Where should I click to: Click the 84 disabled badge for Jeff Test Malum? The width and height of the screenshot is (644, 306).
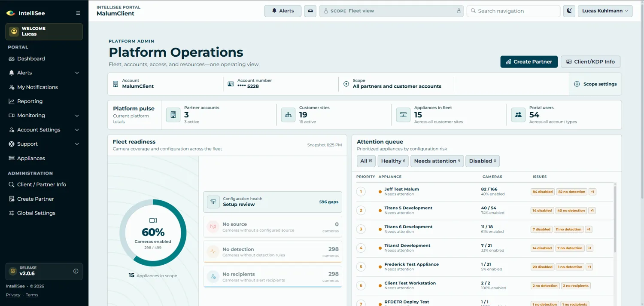tap(543, 192)
